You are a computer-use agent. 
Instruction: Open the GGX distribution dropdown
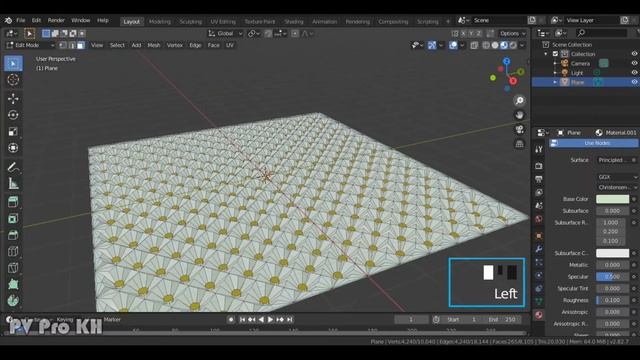pyautogui.click(x=617, y=177)
